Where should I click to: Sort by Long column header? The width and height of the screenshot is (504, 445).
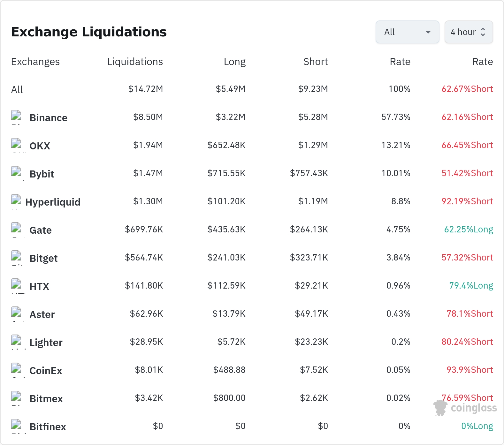pos(235,62)
